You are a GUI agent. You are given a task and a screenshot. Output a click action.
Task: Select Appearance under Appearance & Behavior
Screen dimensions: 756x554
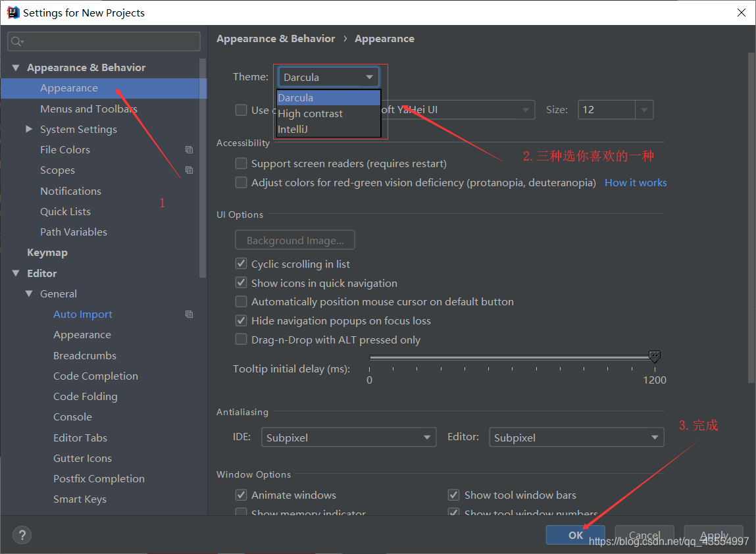69,88
